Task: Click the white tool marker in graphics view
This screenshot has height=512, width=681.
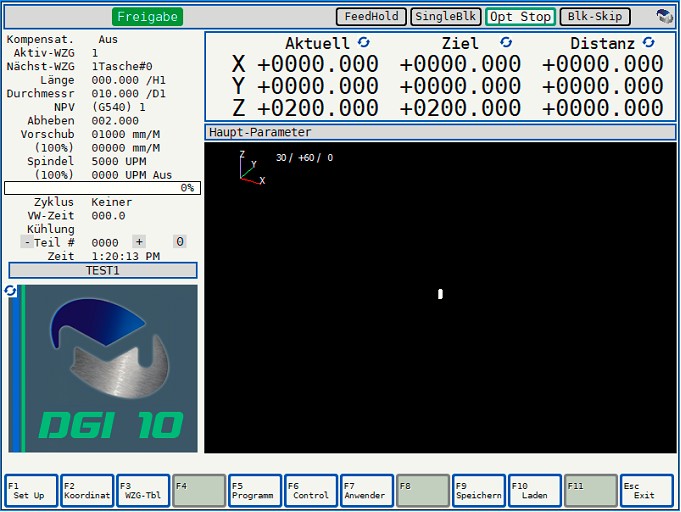Action: tap(440, 294)
